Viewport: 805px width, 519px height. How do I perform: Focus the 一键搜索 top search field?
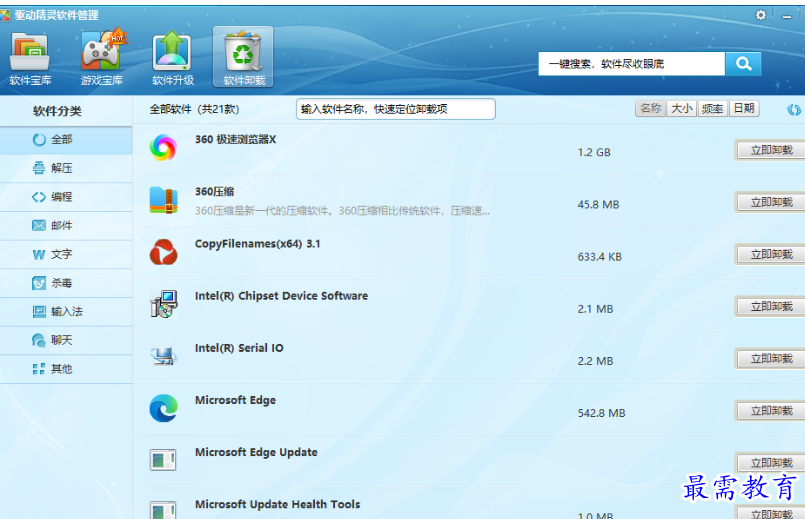631,64
